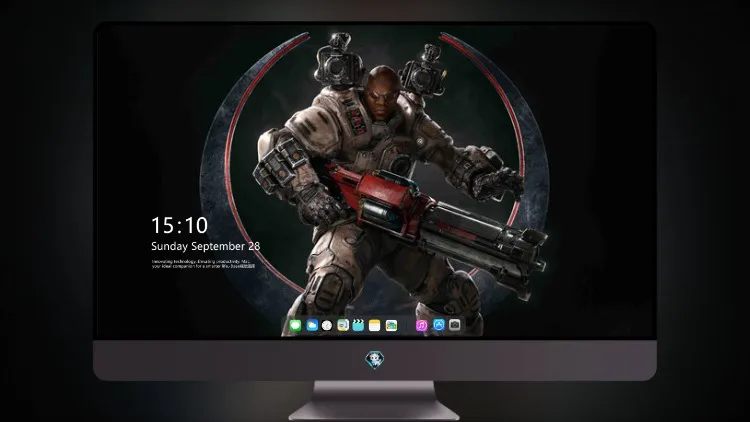Open the yellow Notes app
The width and height of the screenshot is (750, 422).
click(x=375, y=325)
